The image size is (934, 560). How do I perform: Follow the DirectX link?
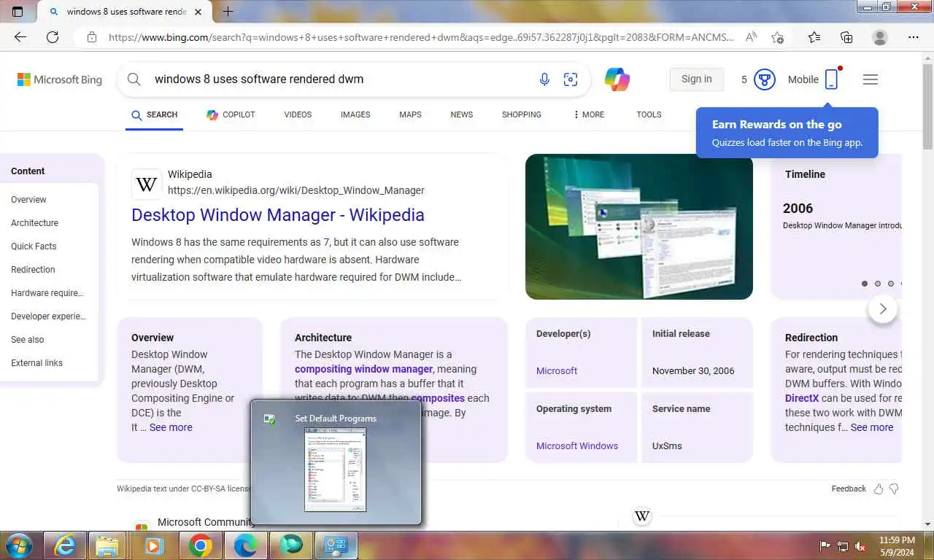click(802, 398)
